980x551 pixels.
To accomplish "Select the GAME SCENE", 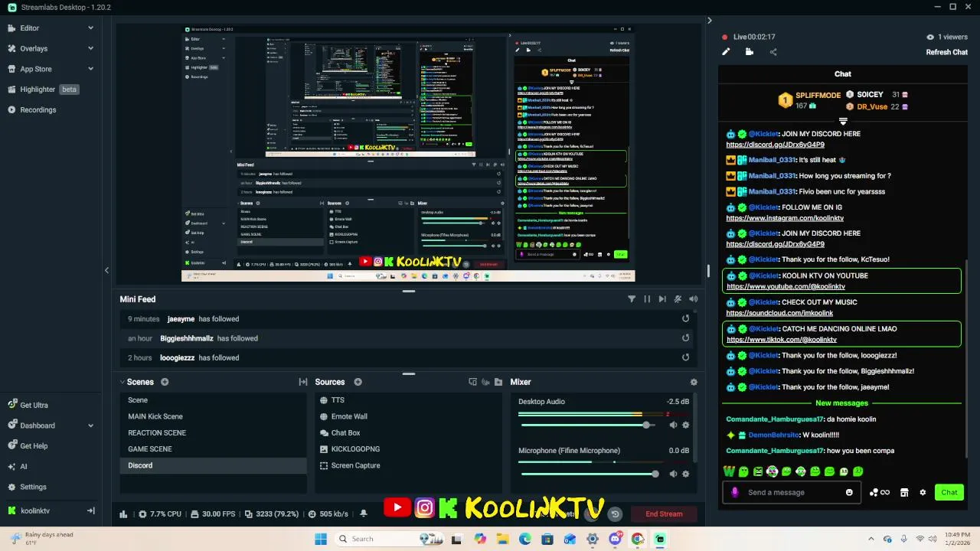I will click(x=213, y=449).
